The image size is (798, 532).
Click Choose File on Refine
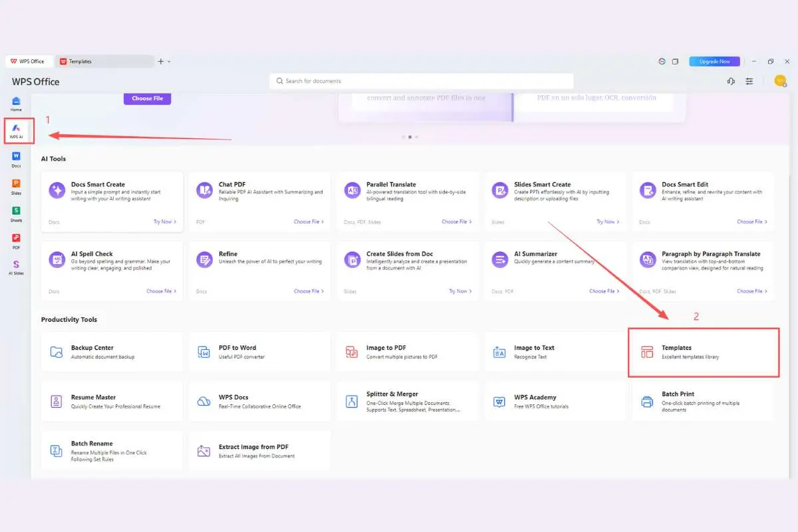click(309, 291)
